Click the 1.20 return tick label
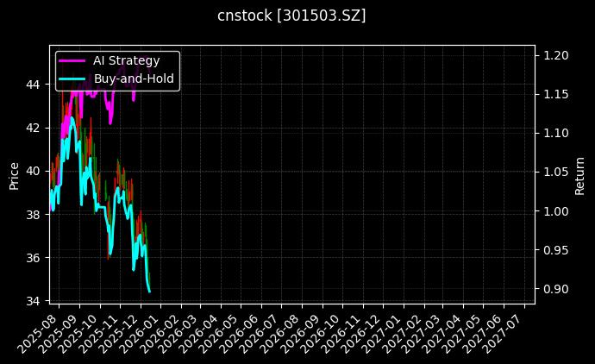The width and height of the screenshot is (595, 364). (556, 55)
